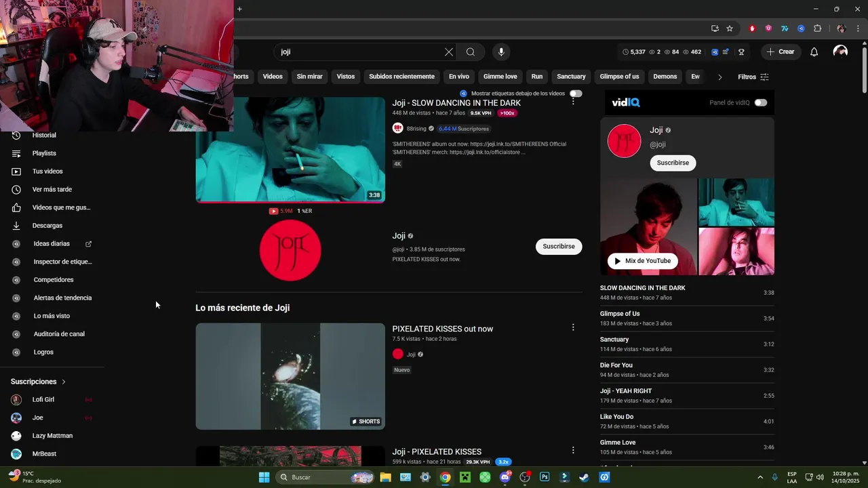Select the Sanctuary filter chip
Viewport: 868px width, 488px height.
pos(571,77)
